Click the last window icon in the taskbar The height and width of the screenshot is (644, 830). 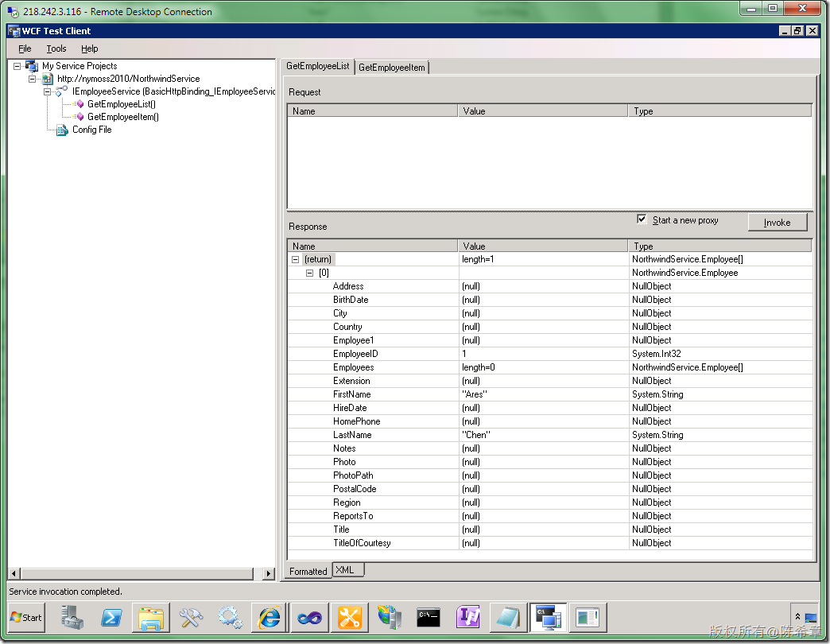point(587,618)
